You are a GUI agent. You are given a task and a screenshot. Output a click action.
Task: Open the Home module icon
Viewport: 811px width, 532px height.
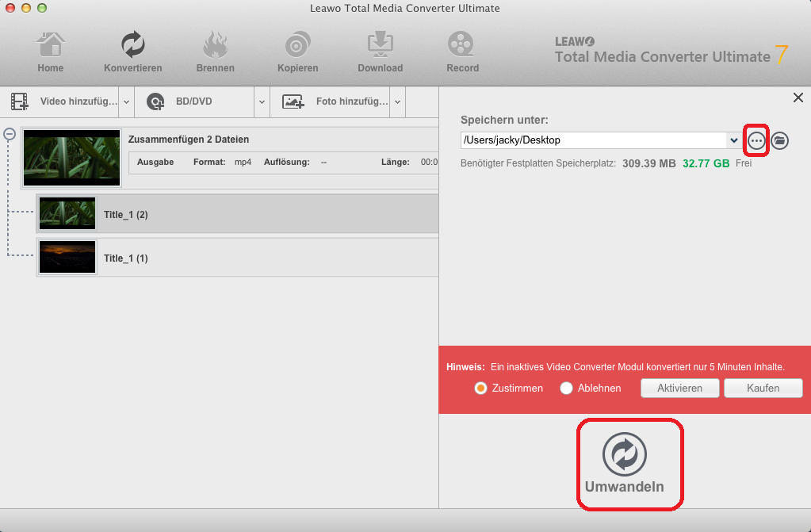click(x=50, y=46)
